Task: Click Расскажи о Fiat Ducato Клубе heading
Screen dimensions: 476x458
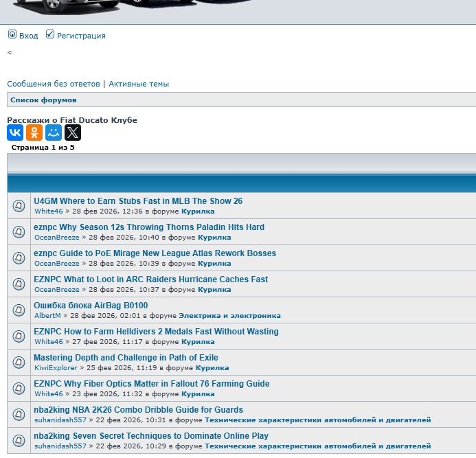Action: (72, 120)
